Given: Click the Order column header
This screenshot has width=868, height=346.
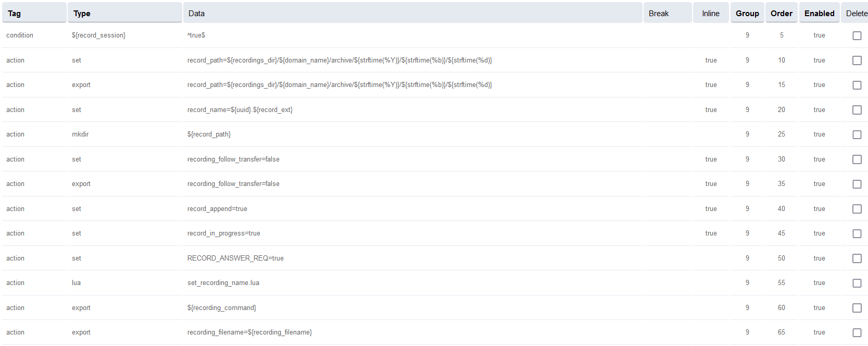Looking at the screenshot, I should point(781,14).
